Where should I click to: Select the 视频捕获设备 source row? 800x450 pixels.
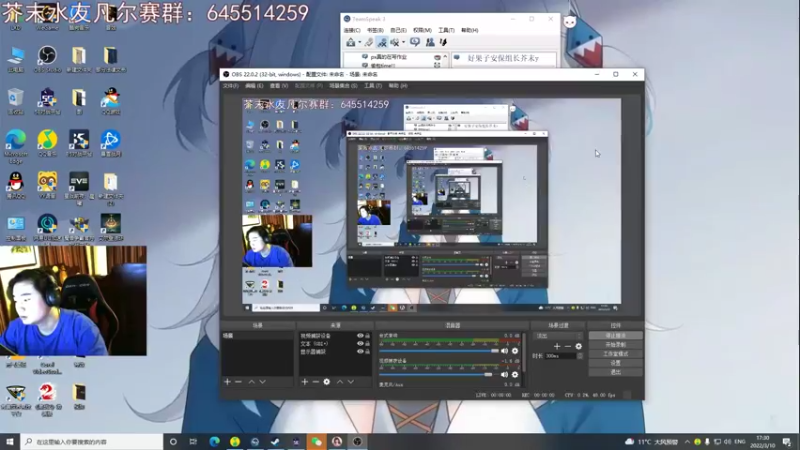[x=334, y=336]
